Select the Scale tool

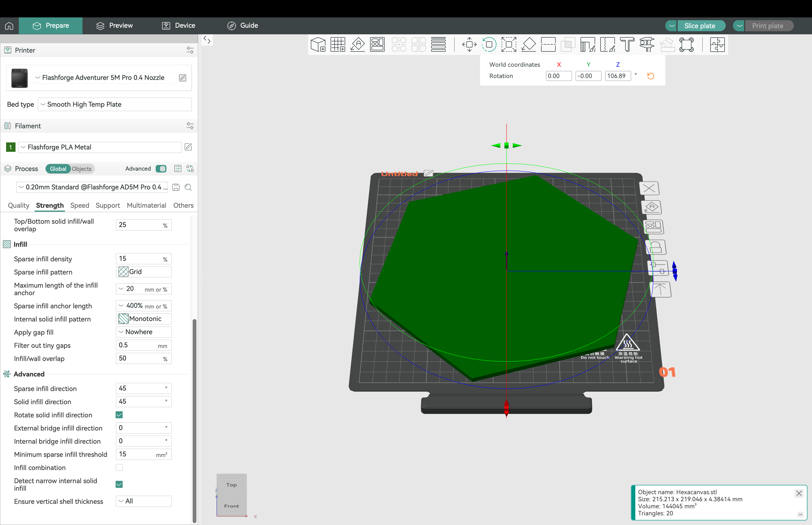click(509, 45)
